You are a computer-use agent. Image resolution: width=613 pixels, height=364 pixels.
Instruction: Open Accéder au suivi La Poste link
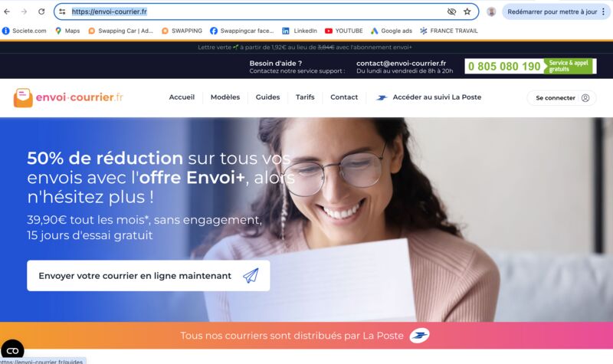pos(428,97)
